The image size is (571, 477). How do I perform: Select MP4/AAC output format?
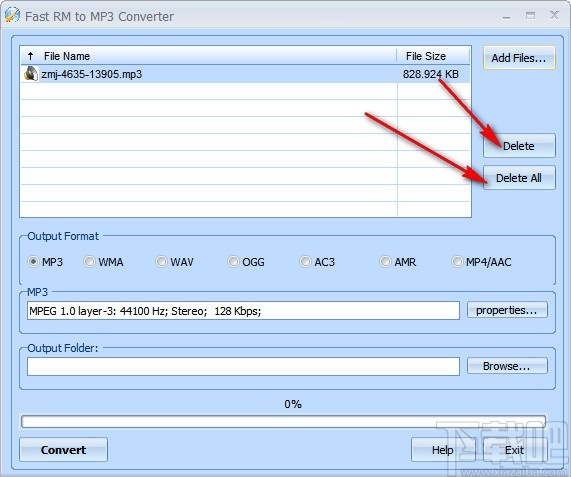coord(457,261)
